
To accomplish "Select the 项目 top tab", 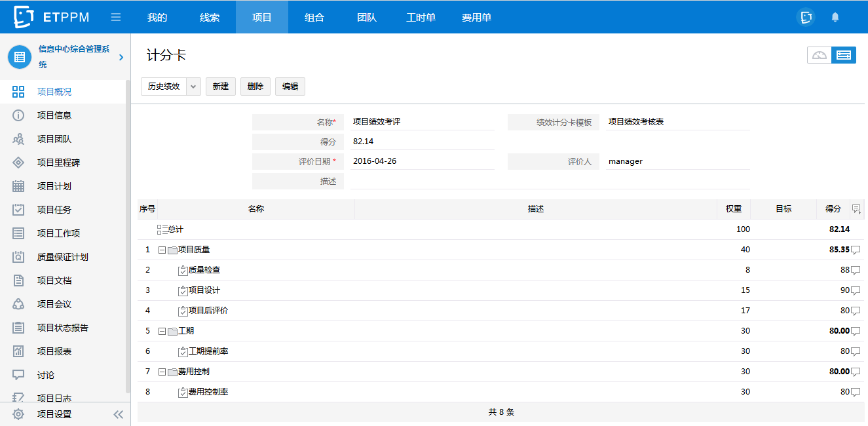I will [x=262, y=17].
